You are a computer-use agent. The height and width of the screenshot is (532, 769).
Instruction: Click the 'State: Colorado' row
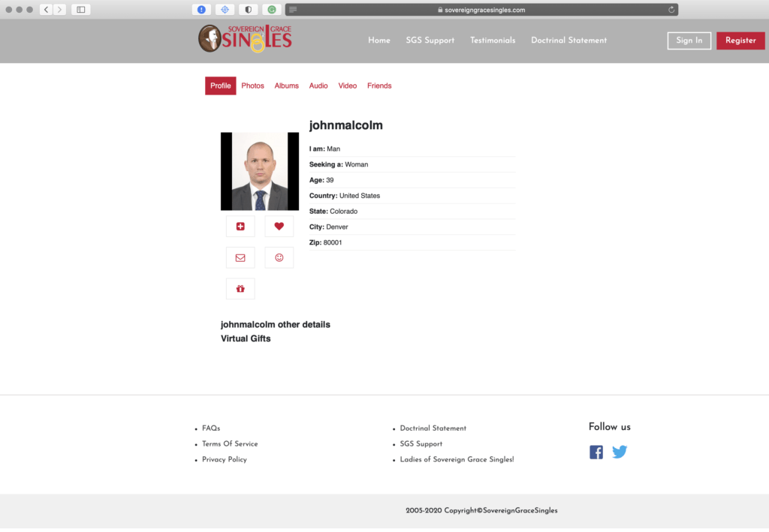pyautogui.click(x=412, y=211)
